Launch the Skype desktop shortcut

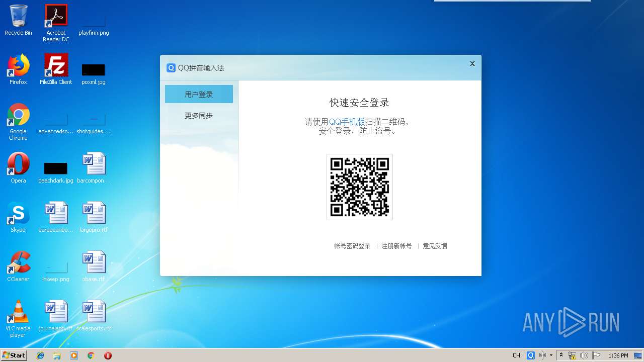(x=18, y=217)
